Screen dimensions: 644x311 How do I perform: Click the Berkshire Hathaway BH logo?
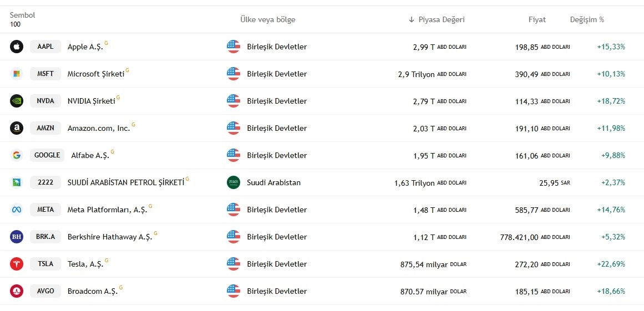17,237
